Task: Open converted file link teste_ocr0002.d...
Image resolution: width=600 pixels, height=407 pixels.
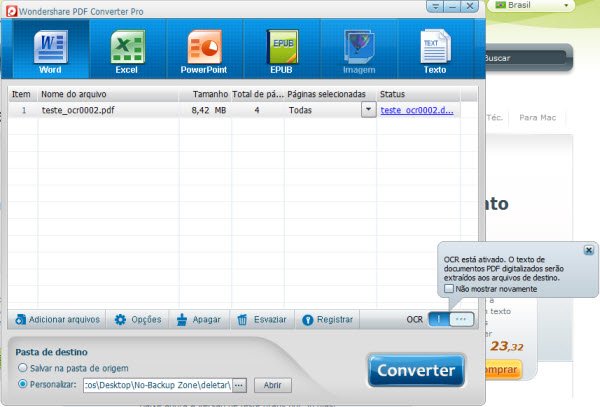Action: click(x=417, y=111)
